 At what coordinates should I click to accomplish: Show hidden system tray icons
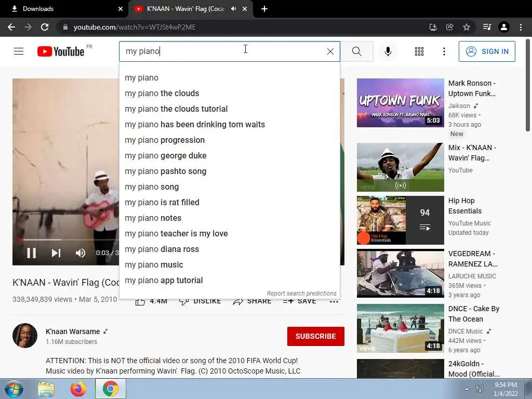coord(467,389)
